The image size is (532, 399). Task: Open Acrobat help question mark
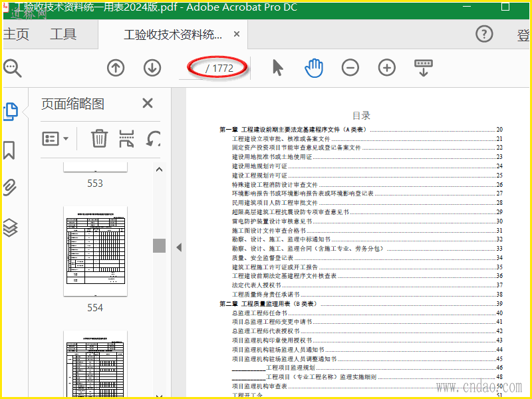tap(484, 34)
